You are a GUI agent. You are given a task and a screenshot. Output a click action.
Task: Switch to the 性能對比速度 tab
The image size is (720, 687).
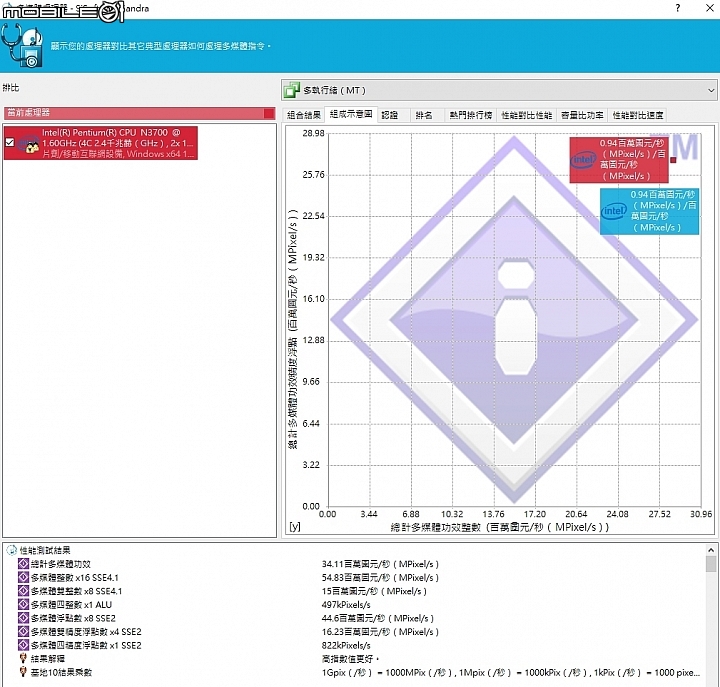point(638,115)
